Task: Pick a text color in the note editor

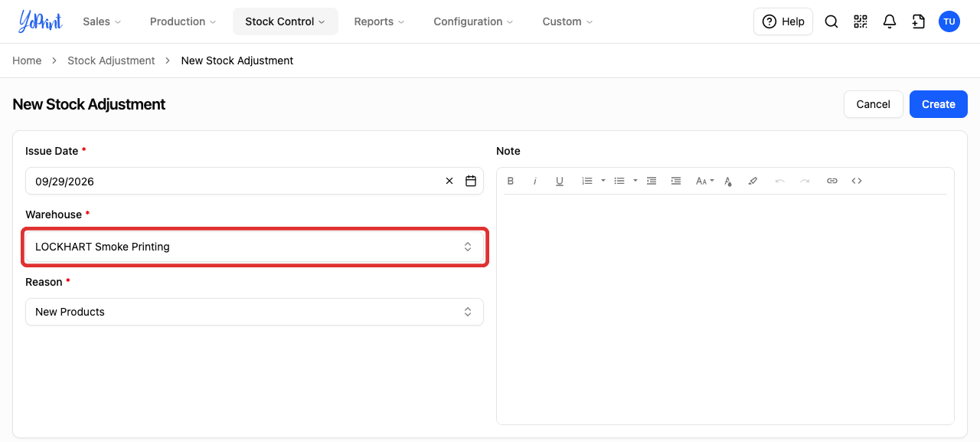Action: click(x=728, y=181)
